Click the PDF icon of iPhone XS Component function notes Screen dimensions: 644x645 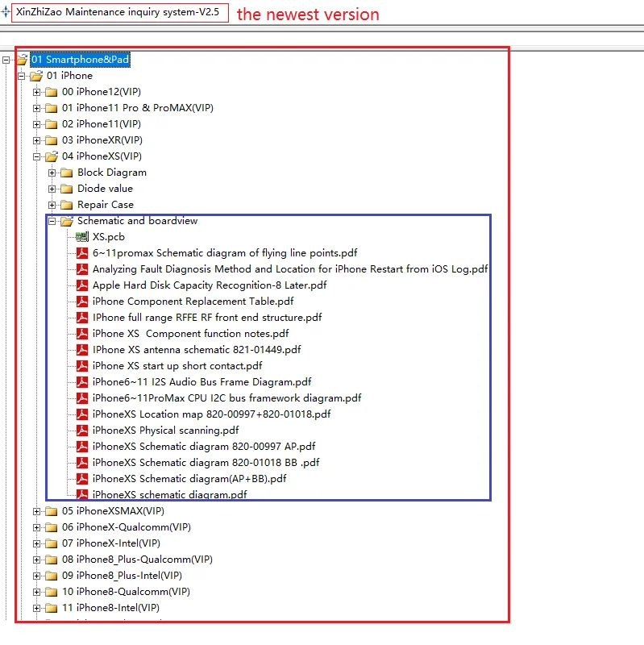[82, 333]
